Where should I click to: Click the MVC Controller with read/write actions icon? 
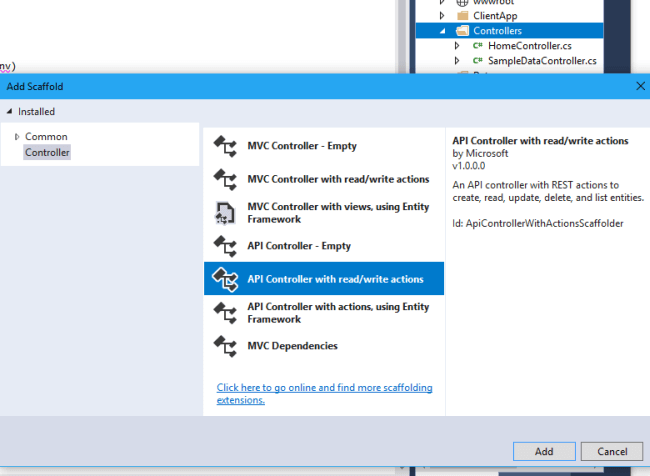coord(225,179)
